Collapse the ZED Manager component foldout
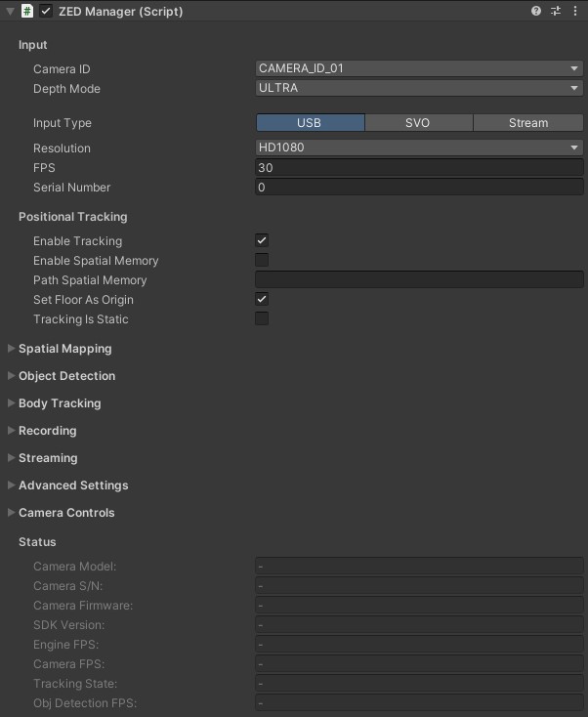This screenshot has height=717, width=588. 10,12
